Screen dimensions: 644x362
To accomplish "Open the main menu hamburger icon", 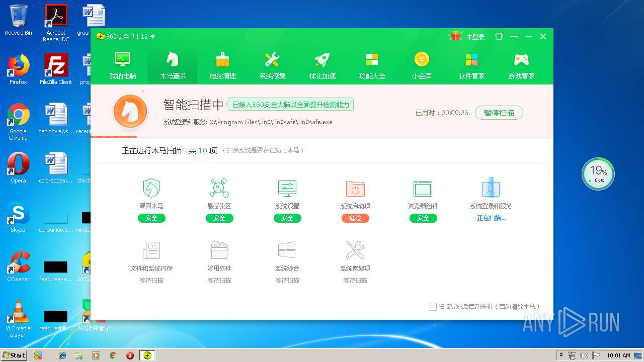I will tap(514, 37).
